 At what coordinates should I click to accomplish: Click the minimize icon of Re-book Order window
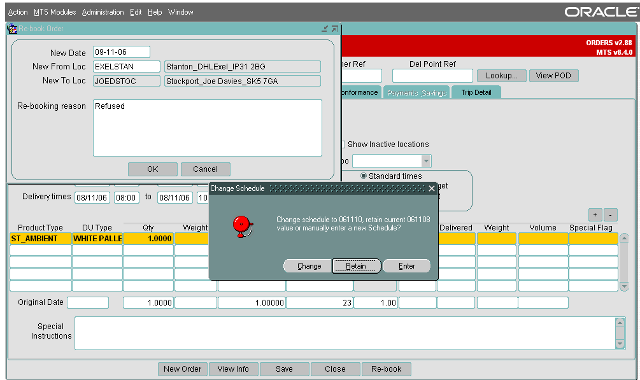coord(325,29)
